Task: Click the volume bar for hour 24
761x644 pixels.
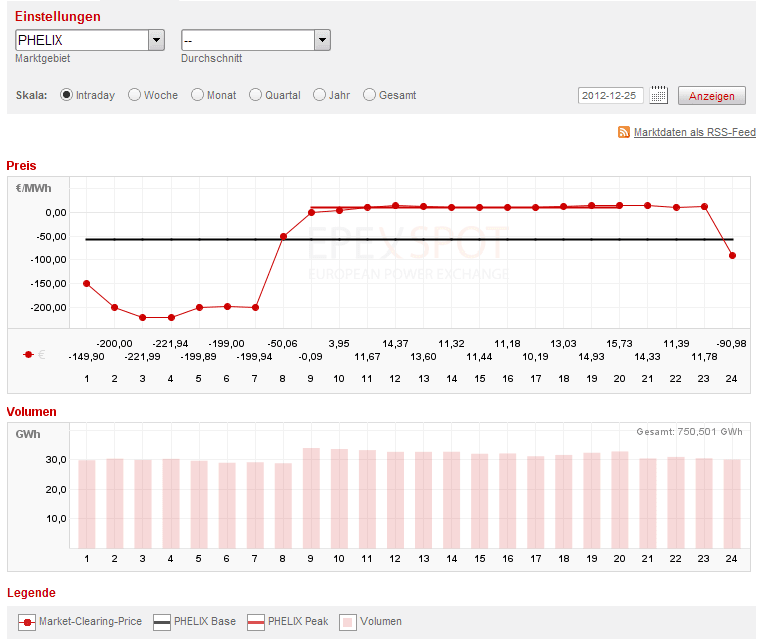Action: [x=732, y=504]
